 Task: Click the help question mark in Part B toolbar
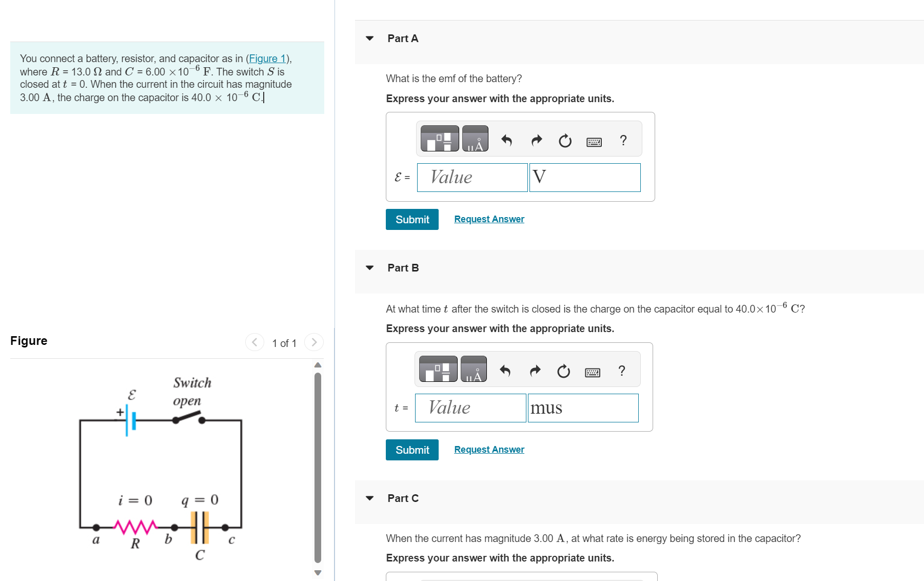621,371
